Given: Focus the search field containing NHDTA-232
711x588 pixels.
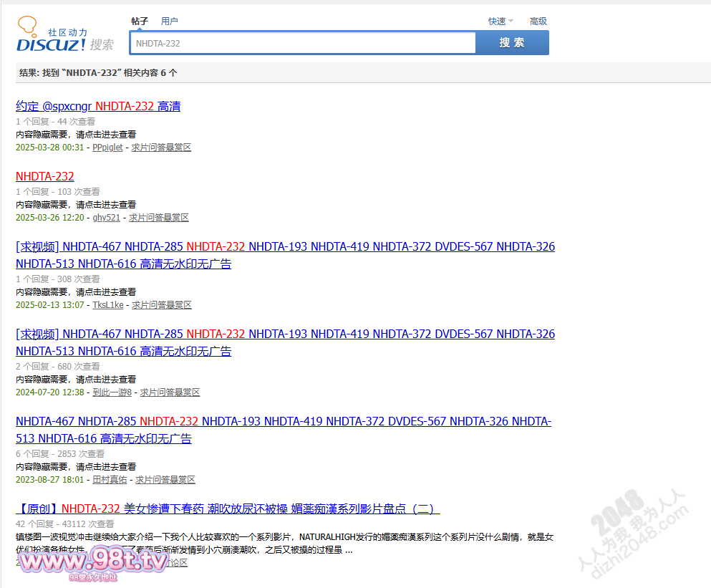Looking at the screenshot, I should pyautogui.click(x=302, y=43).
